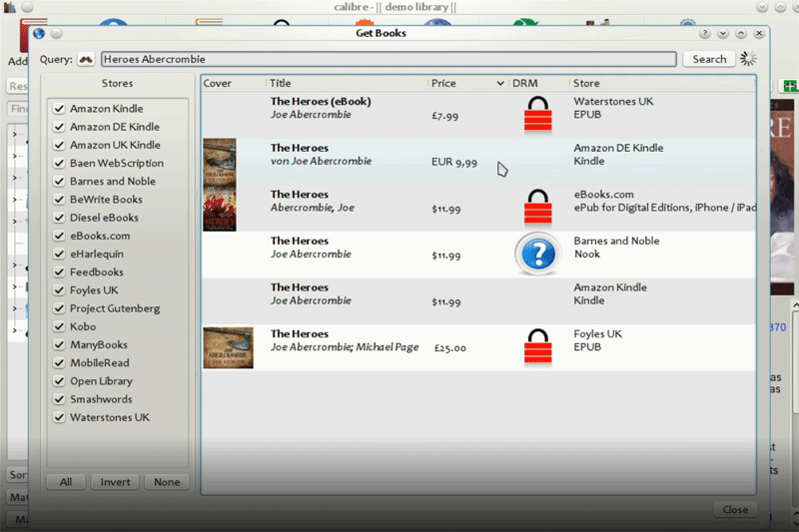
Task: Toggle the Baen WebScription checkbox
Action: 59,164
